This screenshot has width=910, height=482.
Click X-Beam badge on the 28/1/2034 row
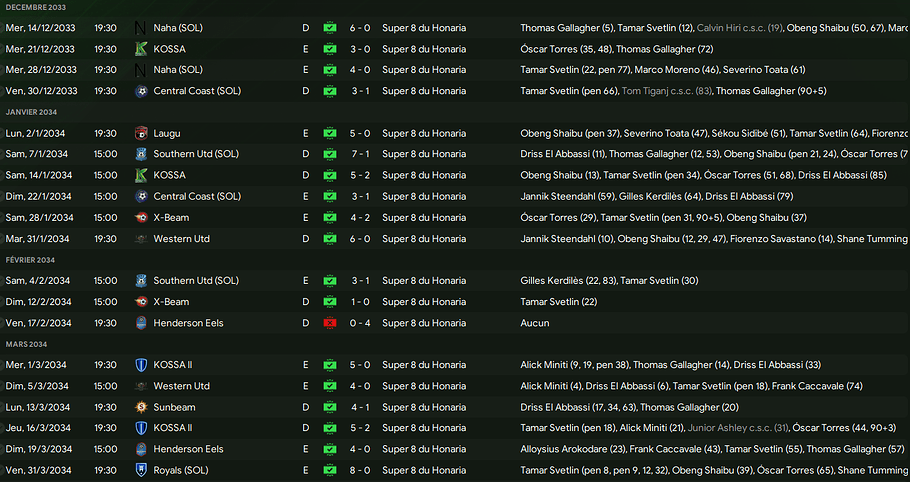[141, 217]
